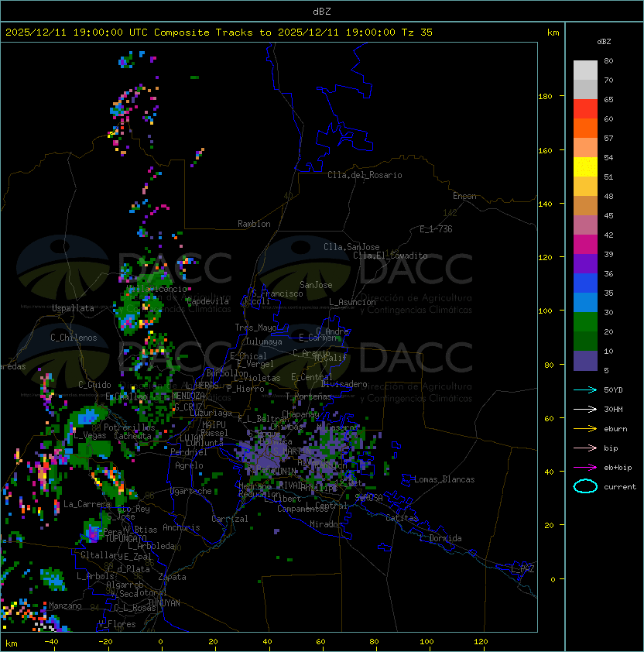Click the Anchoris place label
The image size is (644, 652).
click(x=181, y=527)
